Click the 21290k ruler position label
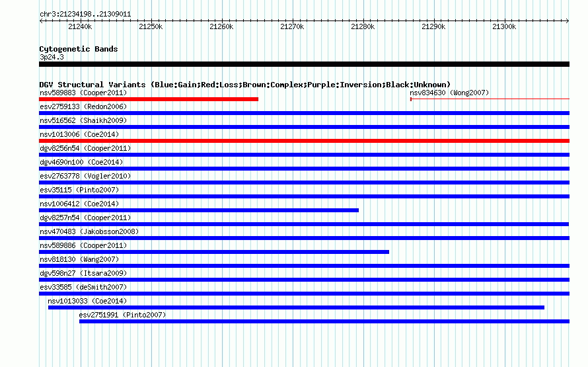The height and width of the screenshot is (367, 588). pyautogui.click(x=433, y=26)
